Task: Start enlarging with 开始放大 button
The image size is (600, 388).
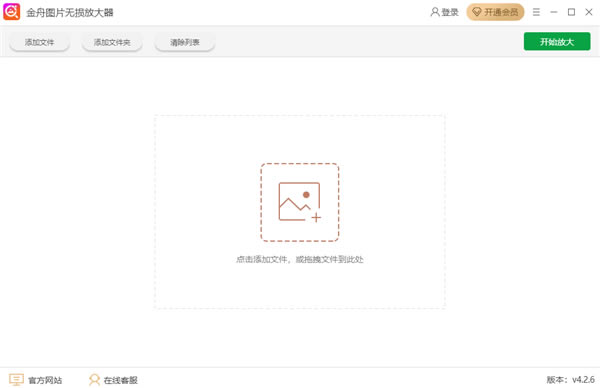Action: [x=557, y=41]
